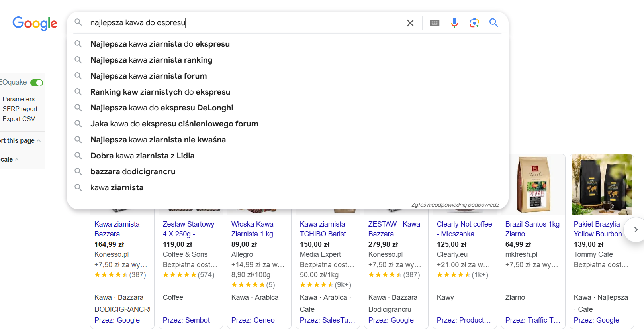This screenshot has height=329, width=644.
Task: Open SEOquake SERP report
Action: 20,109
